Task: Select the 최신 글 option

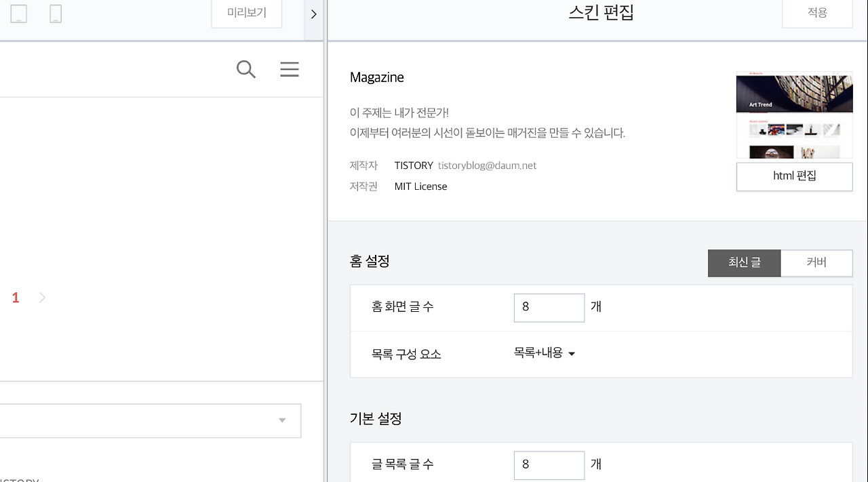Action: [x=744, y=263]
